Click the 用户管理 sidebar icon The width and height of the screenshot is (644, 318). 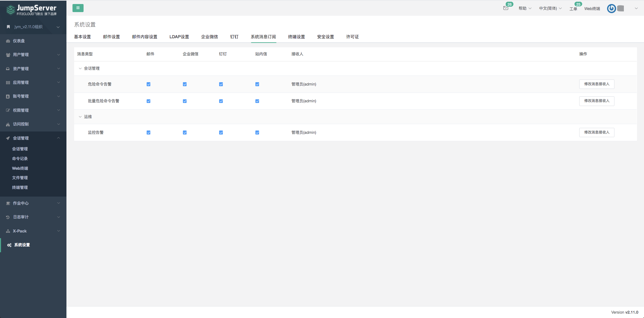7,54
